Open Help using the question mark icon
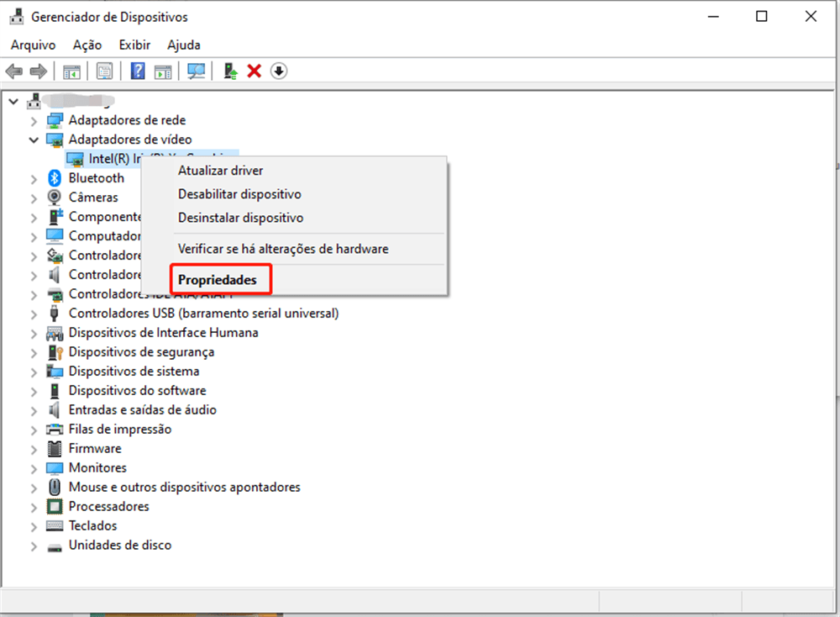The width and height of the screenshot is (840, 617). (x=137, y=71)
